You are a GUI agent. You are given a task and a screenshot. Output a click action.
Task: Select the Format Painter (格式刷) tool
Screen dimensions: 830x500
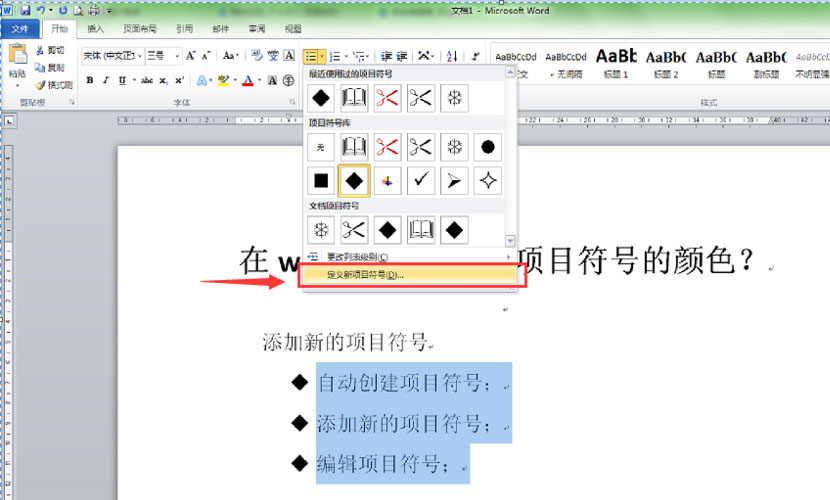tap(53, 85)
